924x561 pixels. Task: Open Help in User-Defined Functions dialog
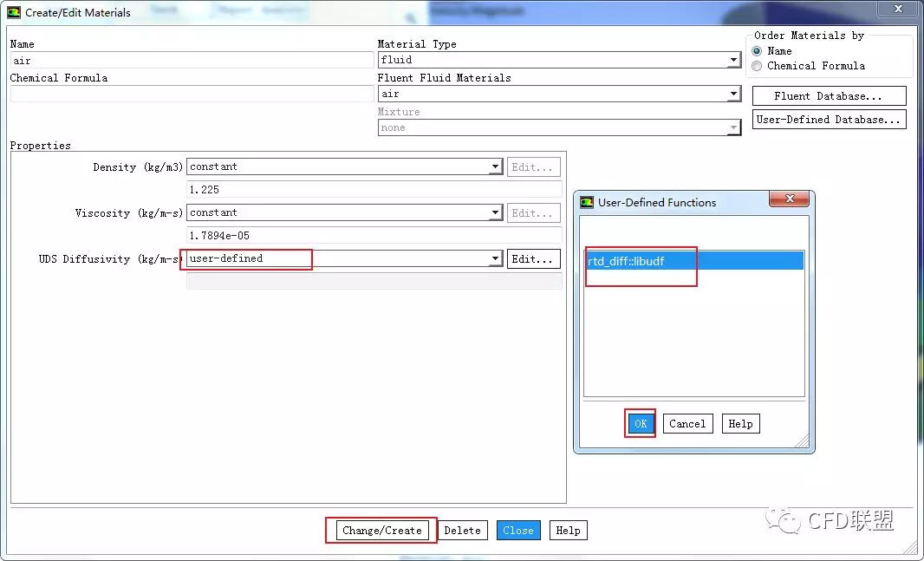click(740, 424)
